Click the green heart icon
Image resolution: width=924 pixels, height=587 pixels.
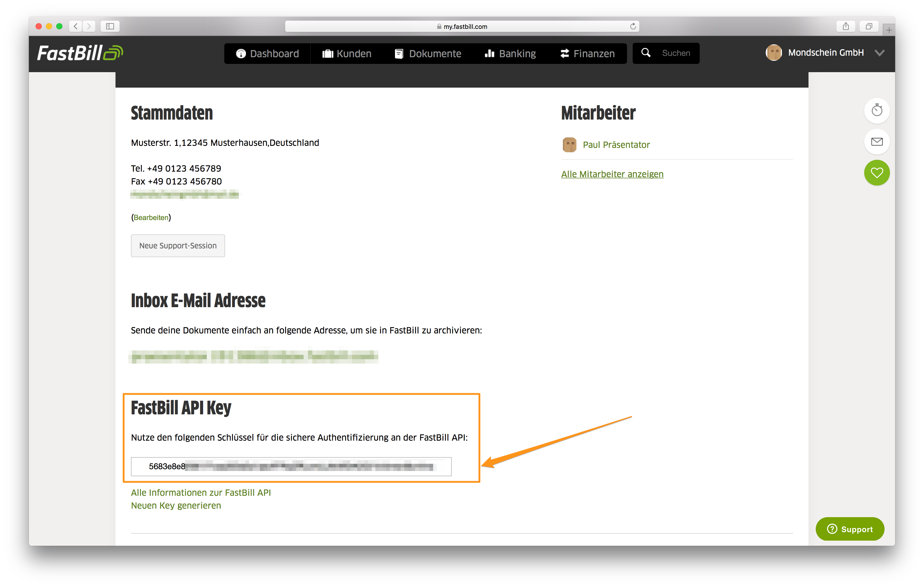coord(877,173)
